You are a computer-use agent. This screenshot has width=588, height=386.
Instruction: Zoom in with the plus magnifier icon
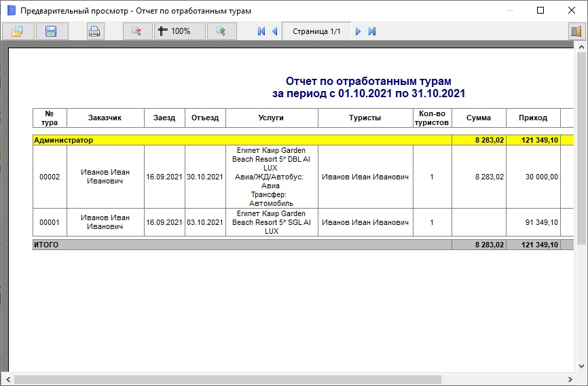click(x=221, y=31)
